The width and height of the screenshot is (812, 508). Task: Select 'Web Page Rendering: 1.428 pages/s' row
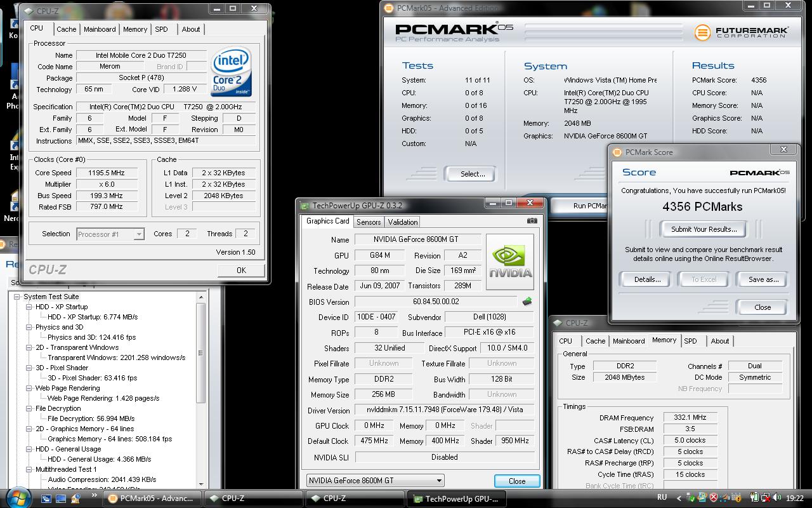coord(103,398)
